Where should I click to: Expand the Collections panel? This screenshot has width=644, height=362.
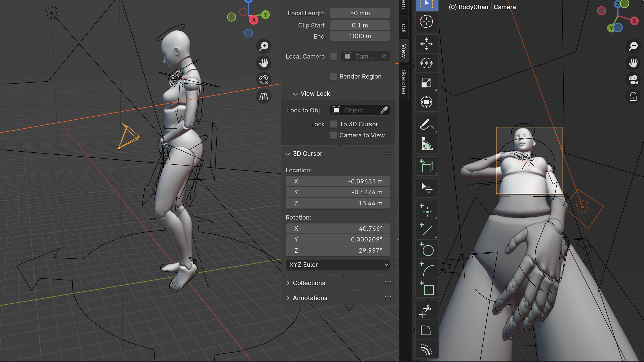click(288, 283)
